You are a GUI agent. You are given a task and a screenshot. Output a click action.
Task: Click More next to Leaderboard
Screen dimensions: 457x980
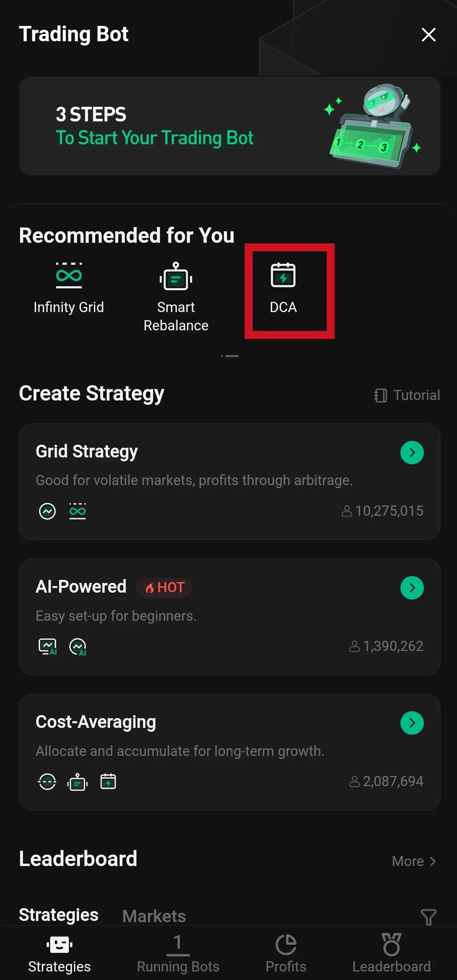point(413,861)
